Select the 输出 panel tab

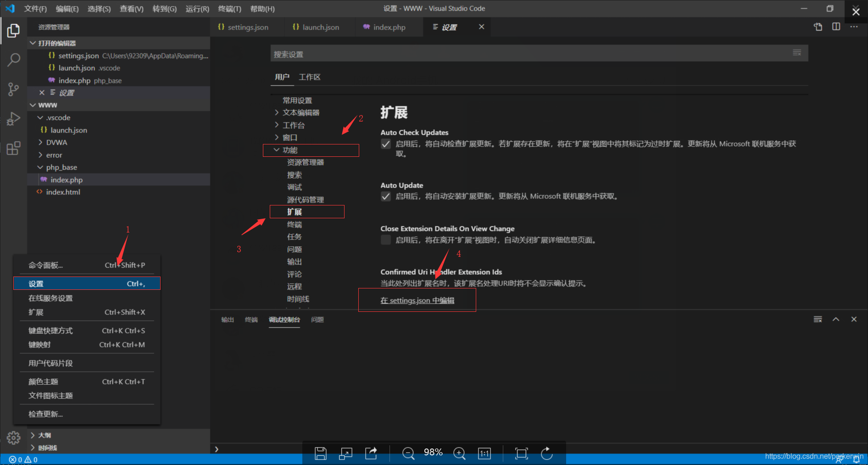pyautogui.click(x=228, y=320)
